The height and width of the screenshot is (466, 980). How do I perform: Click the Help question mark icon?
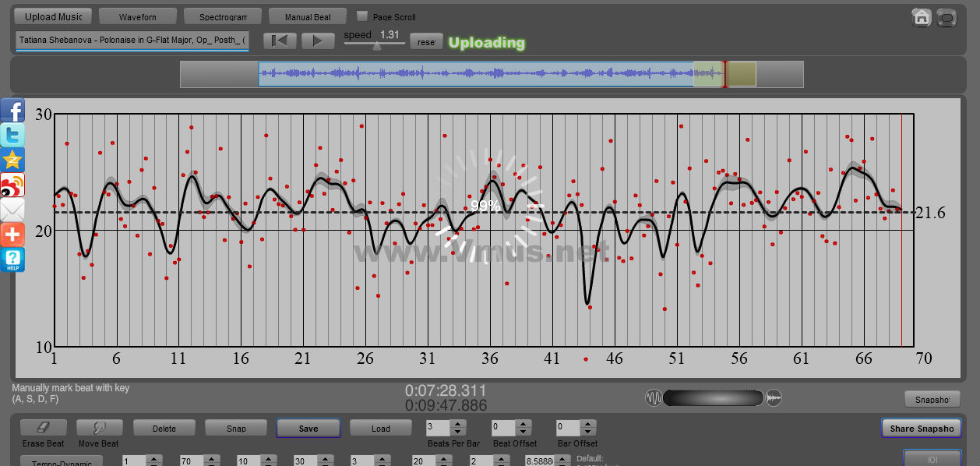coord(12,259)
